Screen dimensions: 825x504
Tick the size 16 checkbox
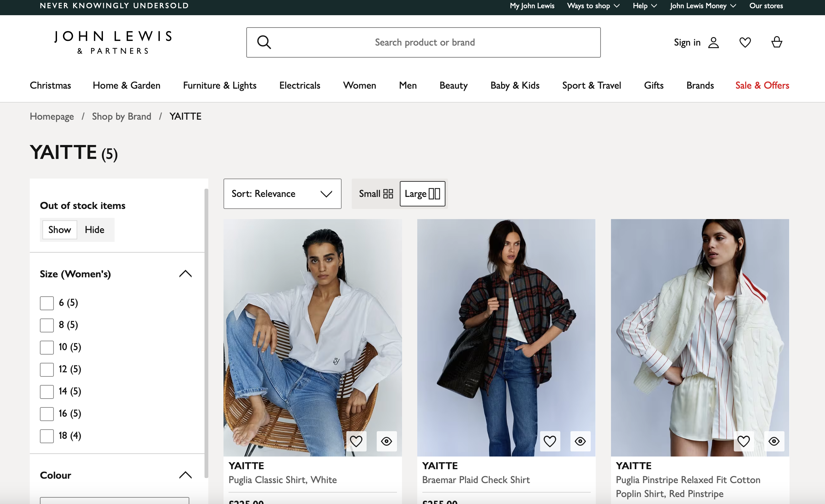click(x=47, y=413)
